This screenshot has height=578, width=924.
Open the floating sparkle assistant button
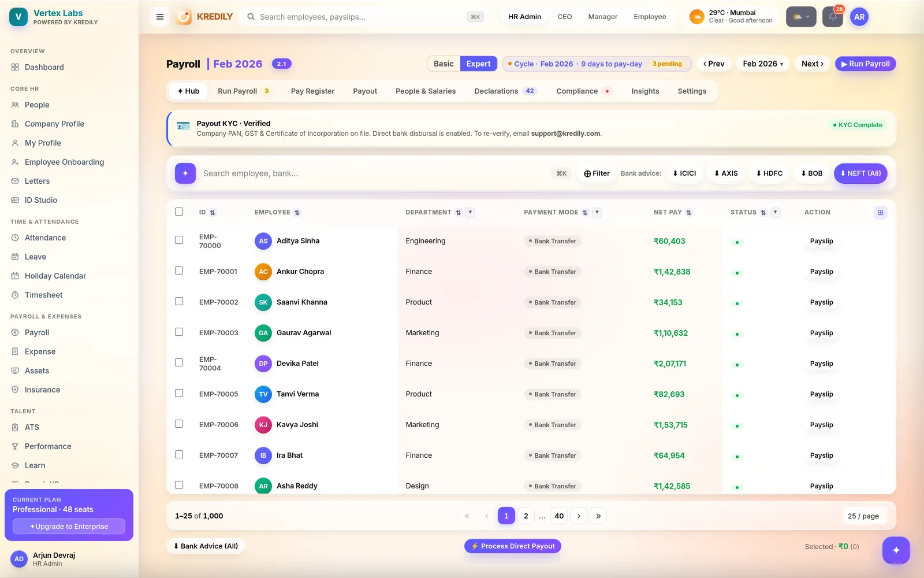click(896, 550)
